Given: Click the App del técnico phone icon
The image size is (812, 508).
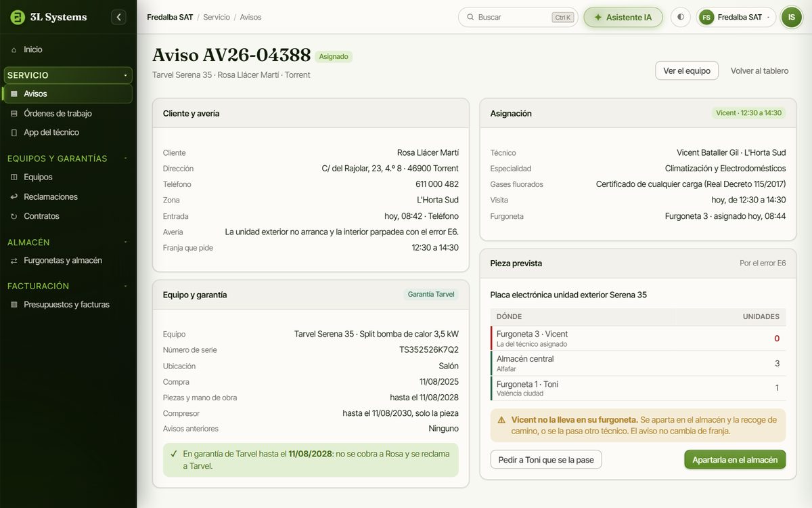Looking at the screenshot, I should coord(14,133).
